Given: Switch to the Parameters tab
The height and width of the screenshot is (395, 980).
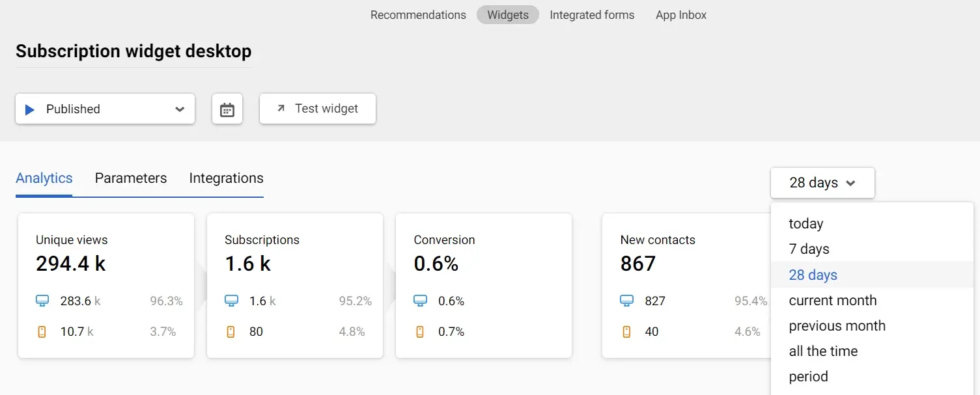Looking at the screenshot, I should point(130,178).
